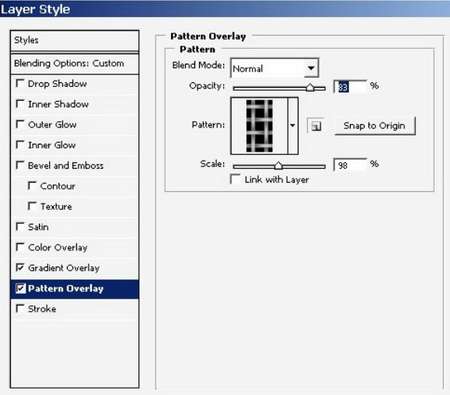Select the Contour label
This screenshot has width=450, height=395.
click(x=58, y=186)
